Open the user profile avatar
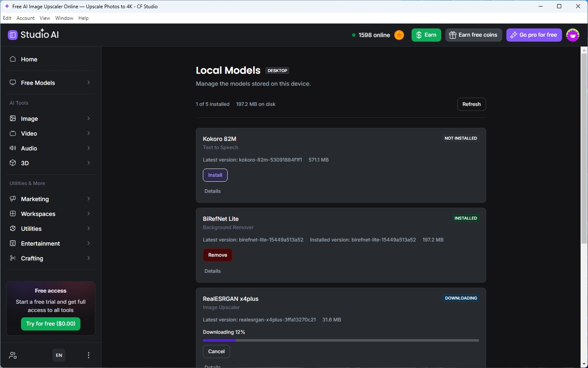 click(x=573, y=35)
